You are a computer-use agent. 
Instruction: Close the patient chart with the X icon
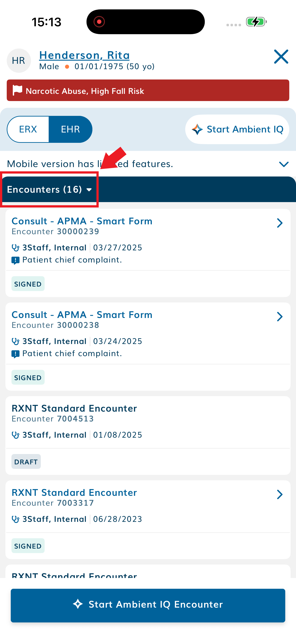(x=281, y=57)
